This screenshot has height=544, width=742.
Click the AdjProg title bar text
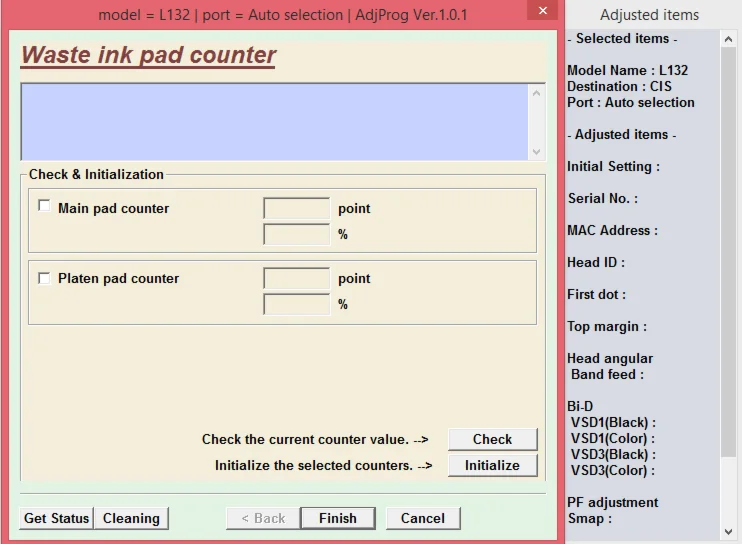(x=282, y=15)
